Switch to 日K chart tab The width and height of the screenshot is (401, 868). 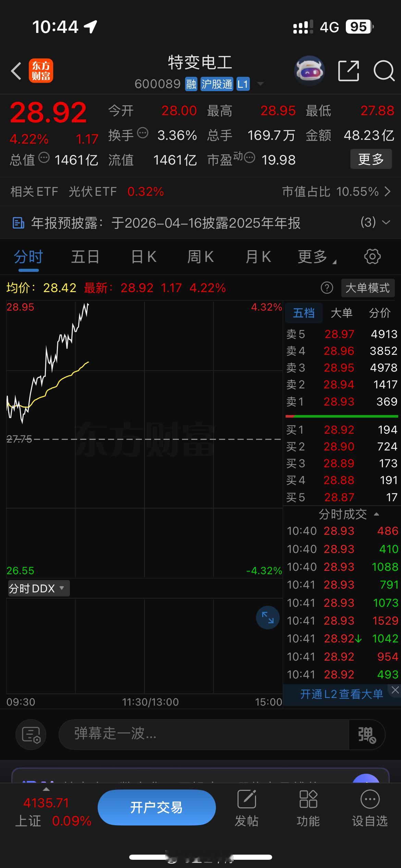pos(144,257)
